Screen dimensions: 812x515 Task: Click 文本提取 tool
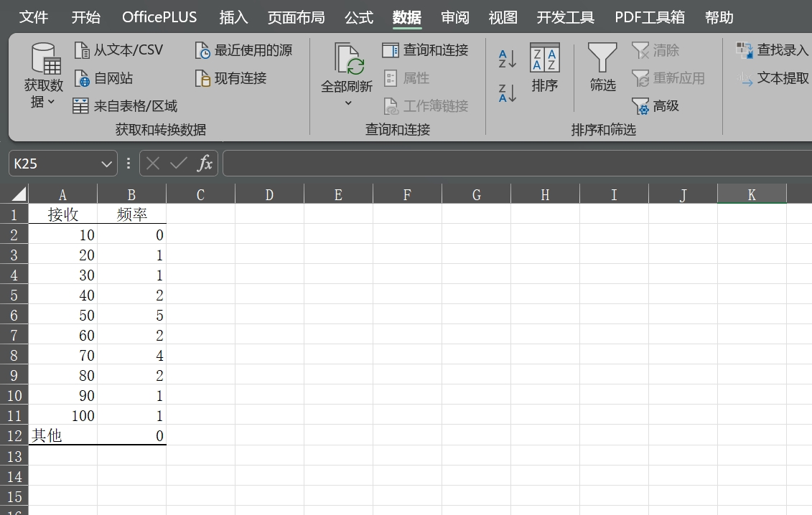pos(772,78)
